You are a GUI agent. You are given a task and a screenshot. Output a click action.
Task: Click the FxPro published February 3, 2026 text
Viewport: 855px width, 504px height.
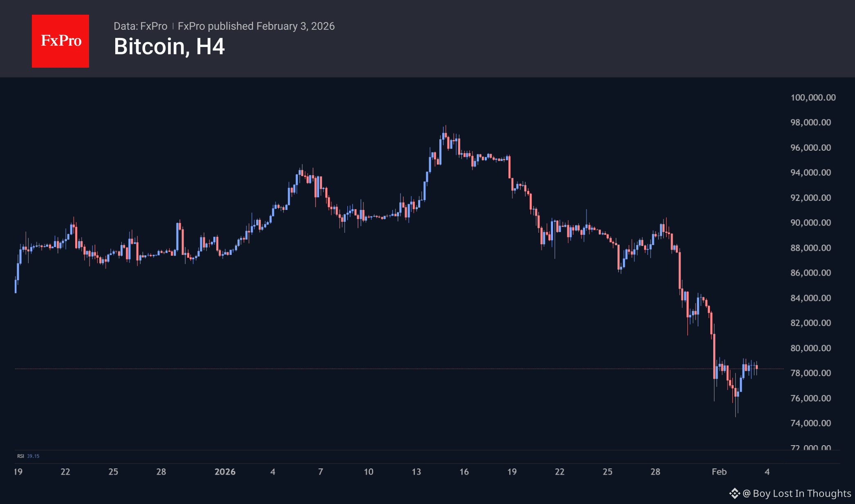[x=256, y=26]
